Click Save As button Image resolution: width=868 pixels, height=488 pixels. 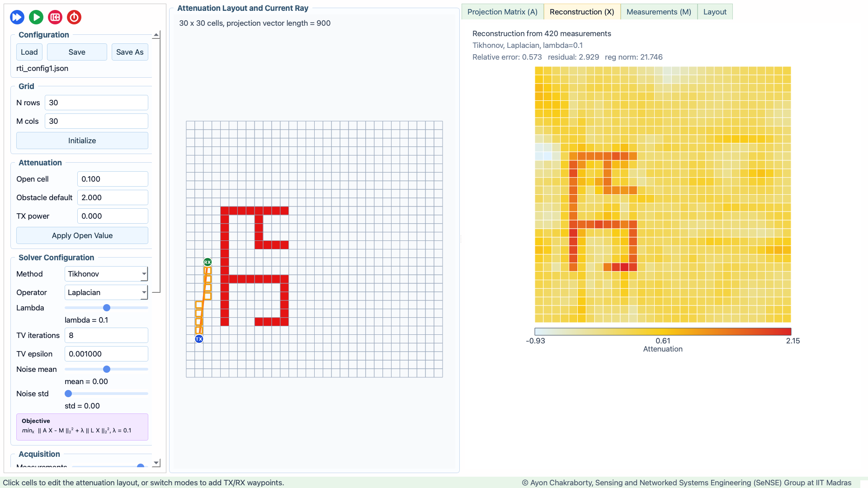(130, 52)
